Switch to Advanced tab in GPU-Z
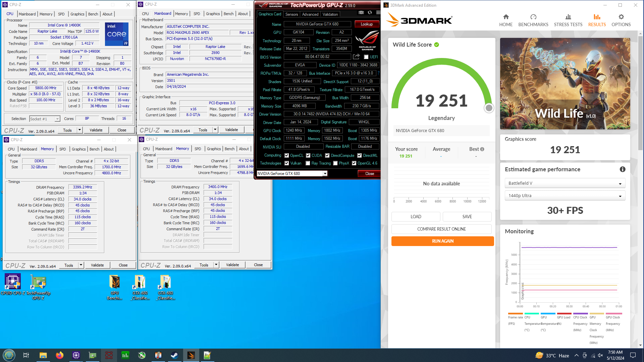Image resolution: width=644 pixels, height=362 pixels. (x=310, y=14)
